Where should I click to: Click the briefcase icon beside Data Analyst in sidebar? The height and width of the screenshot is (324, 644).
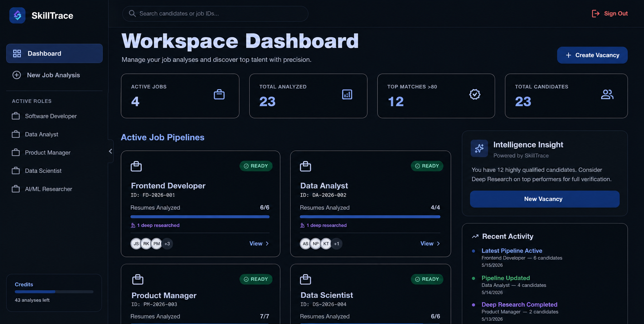[16, 134]
